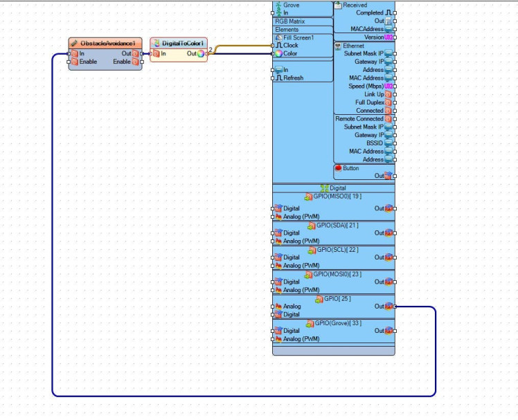This screenshot has height=420, width=518.
Task: Click the GPIO(SDA)[ 21 ] pin icon
Action: (x=312, y=226)
